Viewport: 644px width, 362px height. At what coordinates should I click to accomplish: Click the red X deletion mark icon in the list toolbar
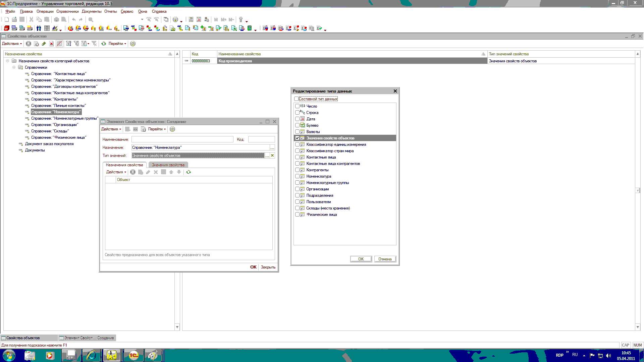(51, 44)
